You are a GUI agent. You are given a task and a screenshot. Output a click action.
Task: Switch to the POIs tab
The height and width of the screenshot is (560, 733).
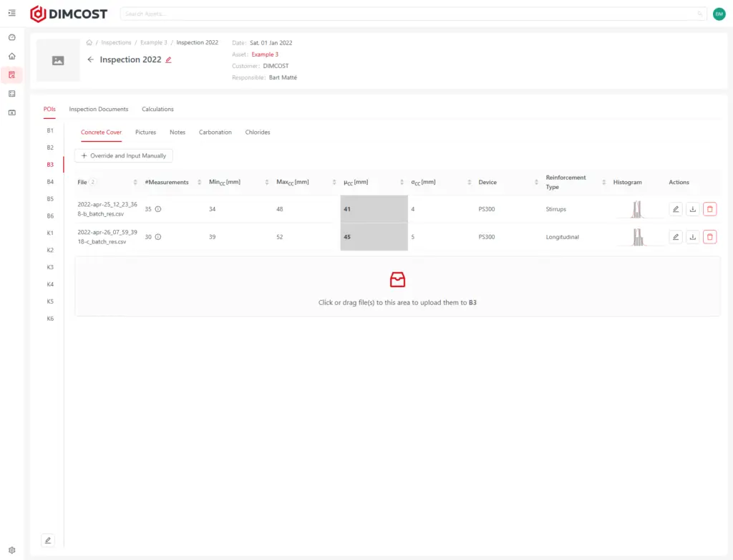click(49, 109)
